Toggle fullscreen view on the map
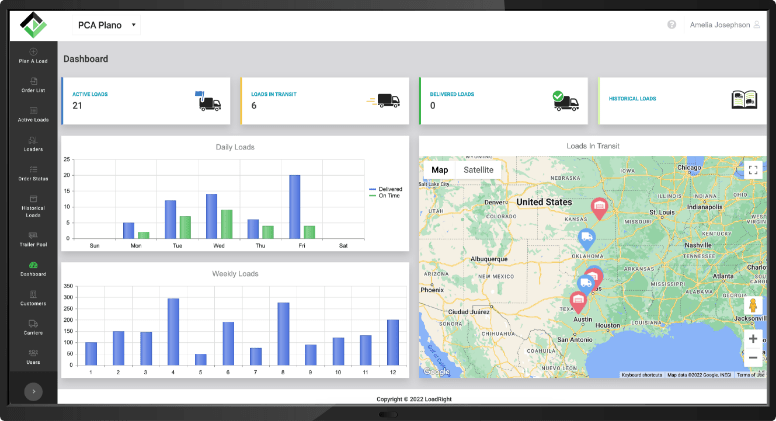 753,170
